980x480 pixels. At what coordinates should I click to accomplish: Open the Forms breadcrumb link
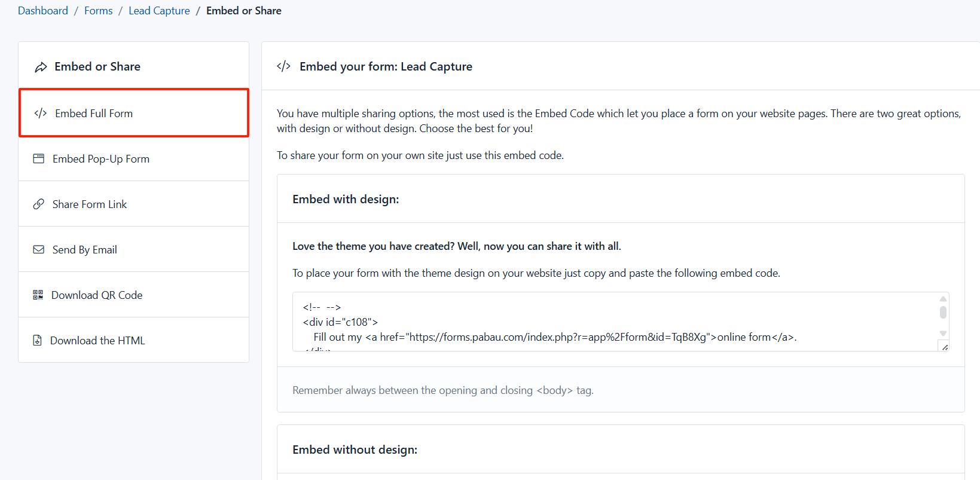tap(99, 11)
